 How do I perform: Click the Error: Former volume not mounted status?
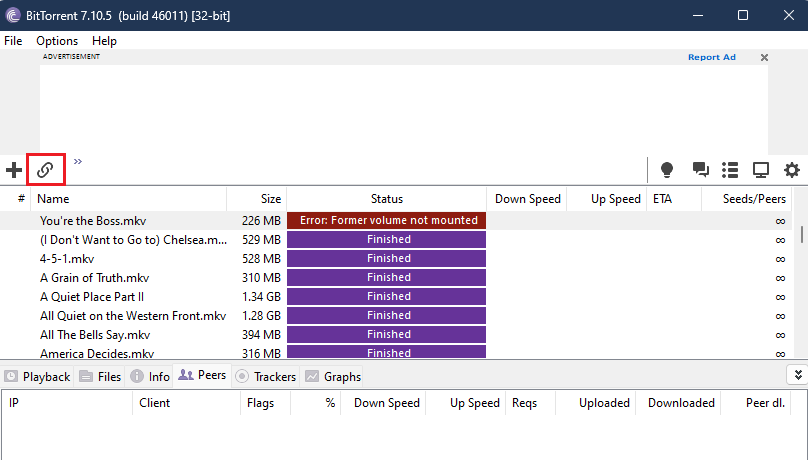click(x=386, y=220)
